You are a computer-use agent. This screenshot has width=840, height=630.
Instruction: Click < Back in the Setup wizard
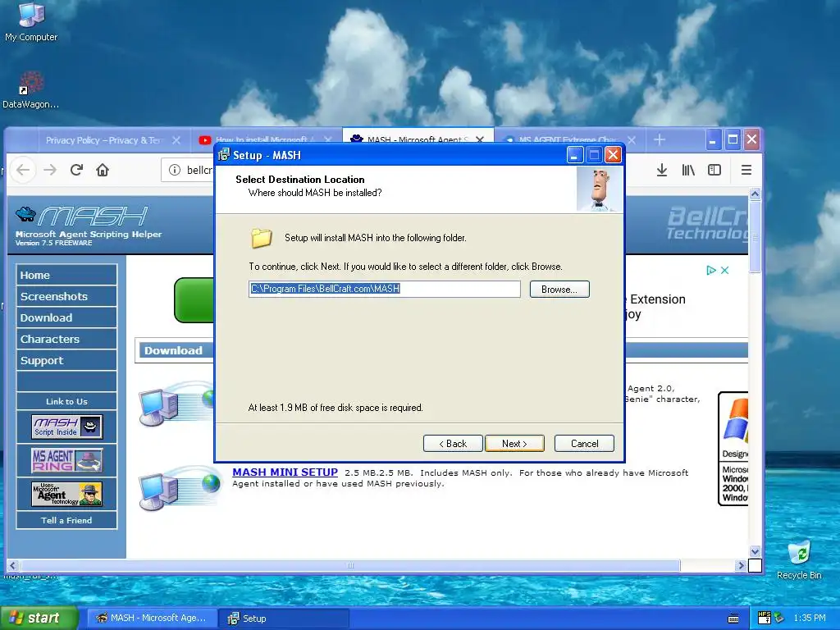point(453,444)
